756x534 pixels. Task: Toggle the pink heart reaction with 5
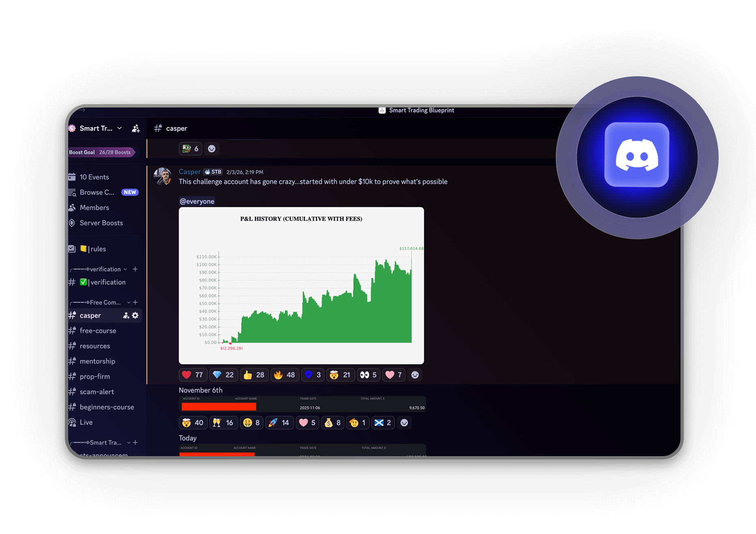click(307, 423)
